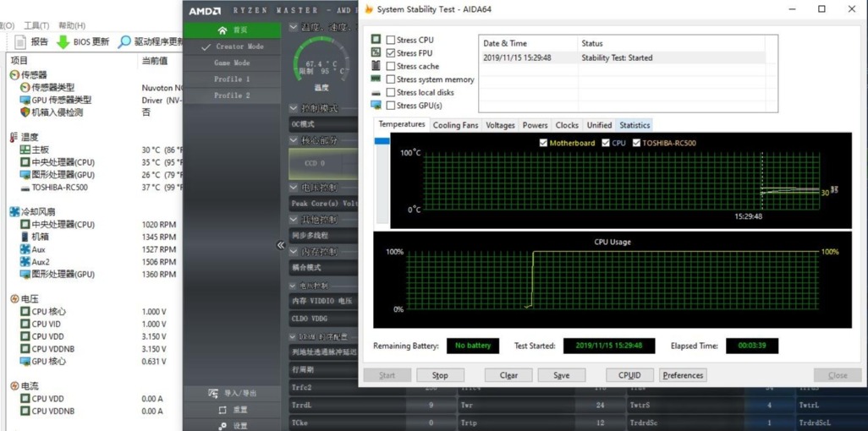Image resolution: width=868 pixels, height=431 pixels.
Task: Enable the Stress local disks checkbox
Action: pyautogui.click(x=391, y=92)
